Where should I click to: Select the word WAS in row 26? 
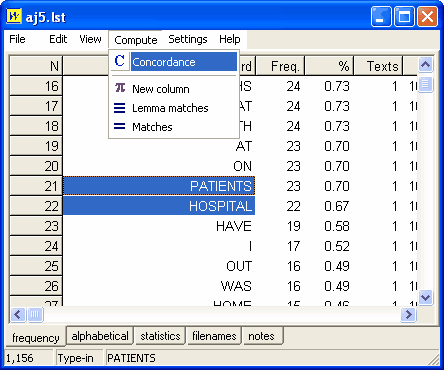(236, 286)
